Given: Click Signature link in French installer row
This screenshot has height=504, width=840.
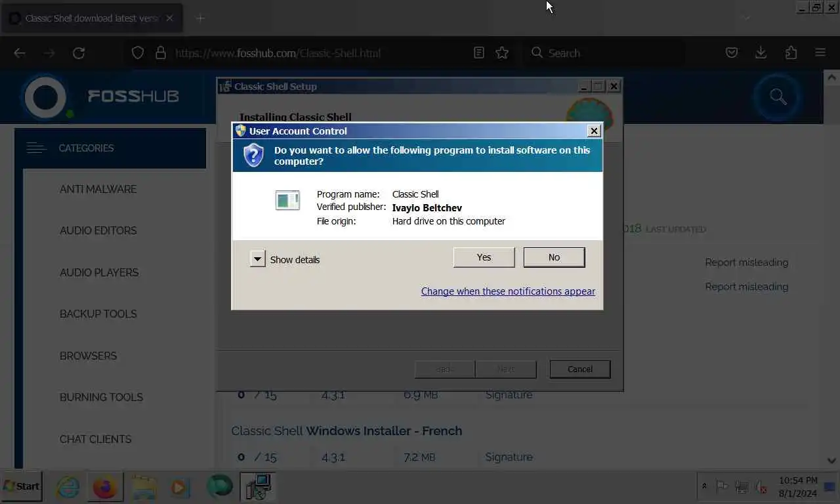Looking at the screenshot, I should (x=509, y=457).
